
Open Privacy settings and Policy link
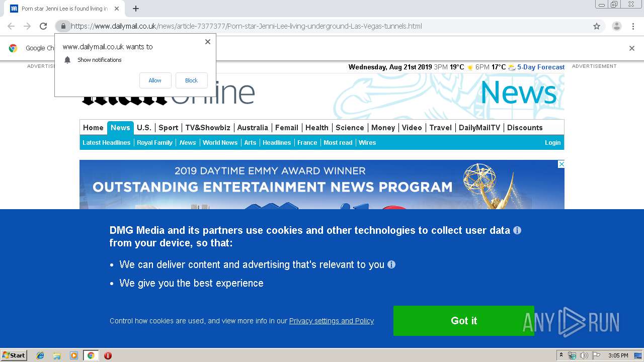point(332,321)
